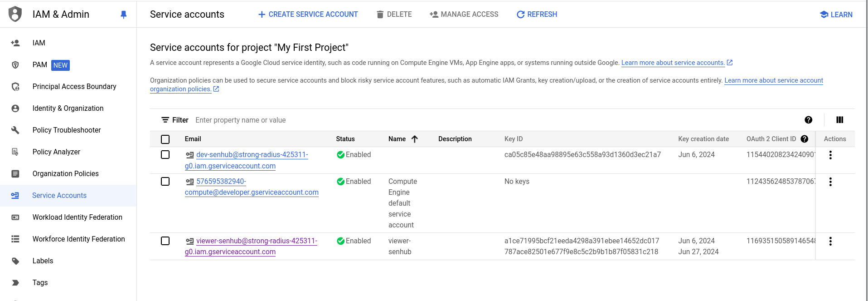Click the Policy Troubleshooter wrench icon

(x=15, y=130)
